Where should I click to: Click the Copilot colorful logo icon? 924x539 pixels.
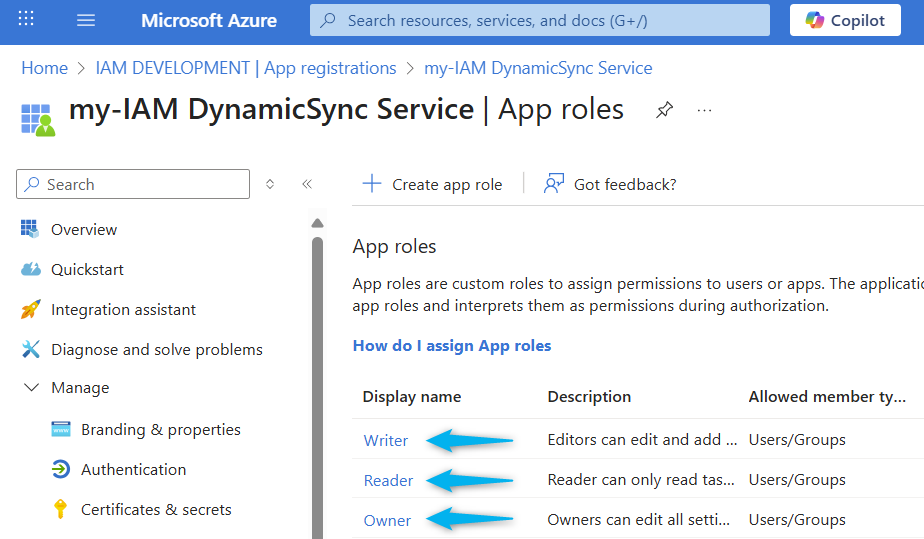coord(814,20)
